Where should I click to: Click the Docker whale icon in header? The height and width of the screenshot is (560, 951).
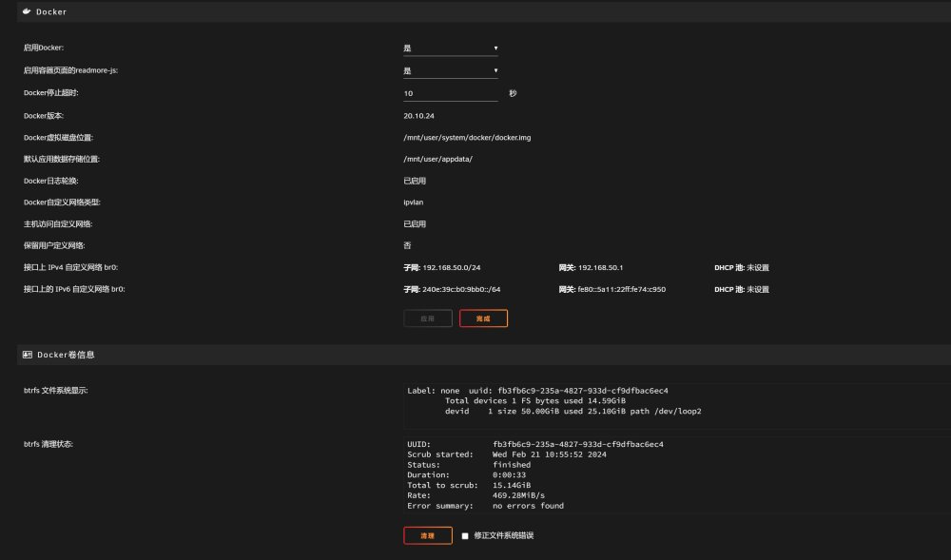[27, 10]
